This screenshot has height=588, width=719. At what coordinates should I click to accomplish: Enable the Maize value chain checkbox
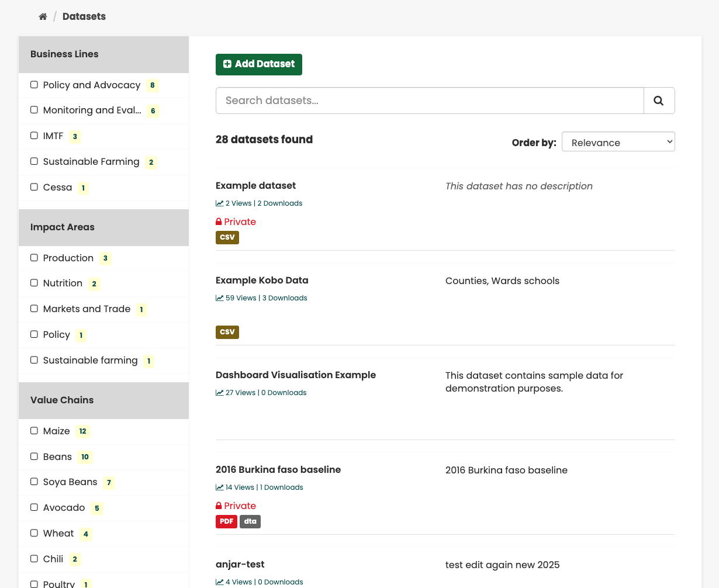pos(34,431)
